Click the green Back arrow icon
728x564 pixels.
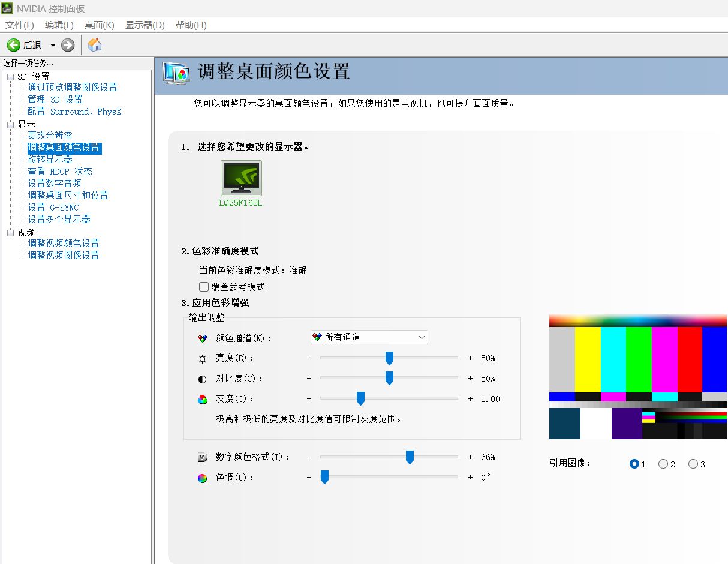pyautogui.click(x=13, y=45)
